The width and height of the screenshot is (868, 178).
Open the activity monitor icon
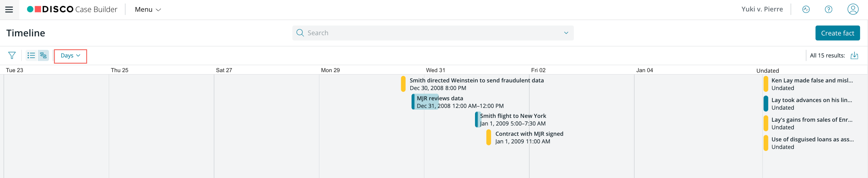click(x=806, y=9)
